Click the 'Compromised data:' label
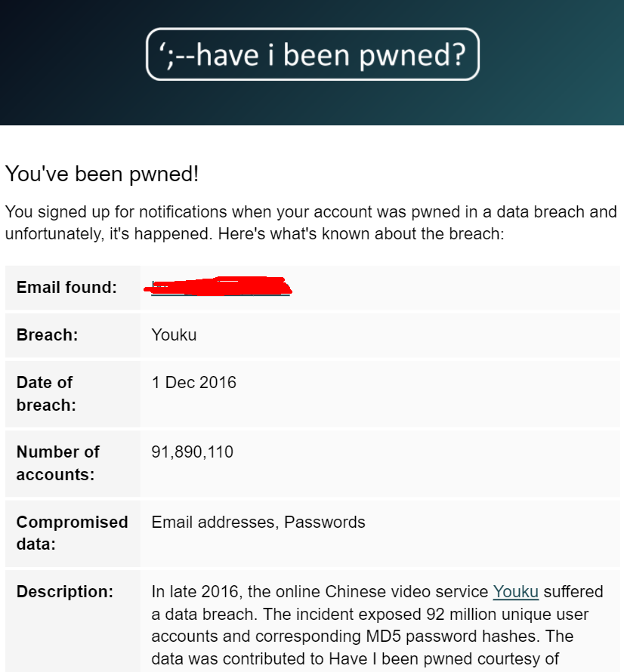624x672 pixels. (72, 532)
